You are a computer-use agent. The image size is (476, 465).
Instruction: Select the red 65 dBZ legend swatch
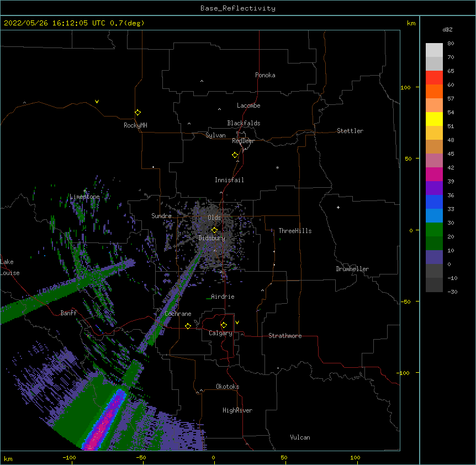(x=434, y=78)
